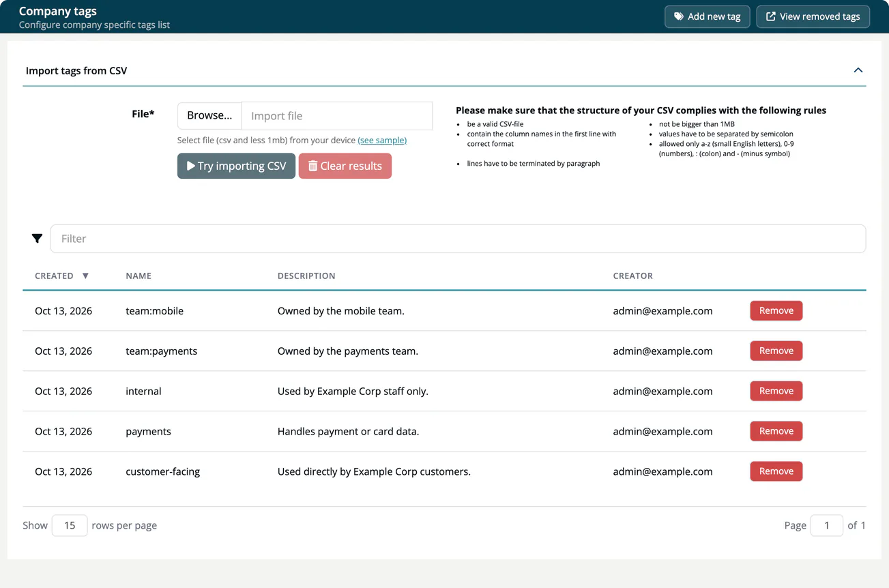Click 'Used by Example Corp staff only.' text
This screenshot has height=588, width=889.
(x=353, y=392)
